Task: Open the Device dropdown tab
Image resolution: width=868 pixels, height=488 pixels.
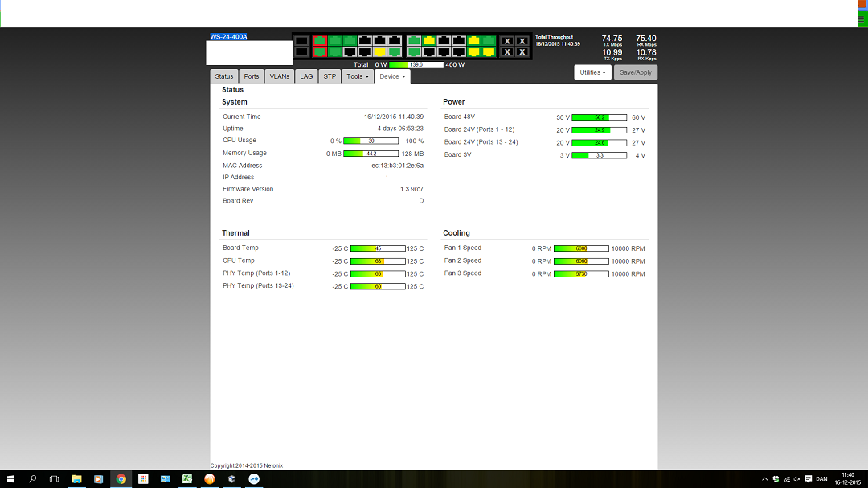Action: pyautogui.click(x=392, y=76)
